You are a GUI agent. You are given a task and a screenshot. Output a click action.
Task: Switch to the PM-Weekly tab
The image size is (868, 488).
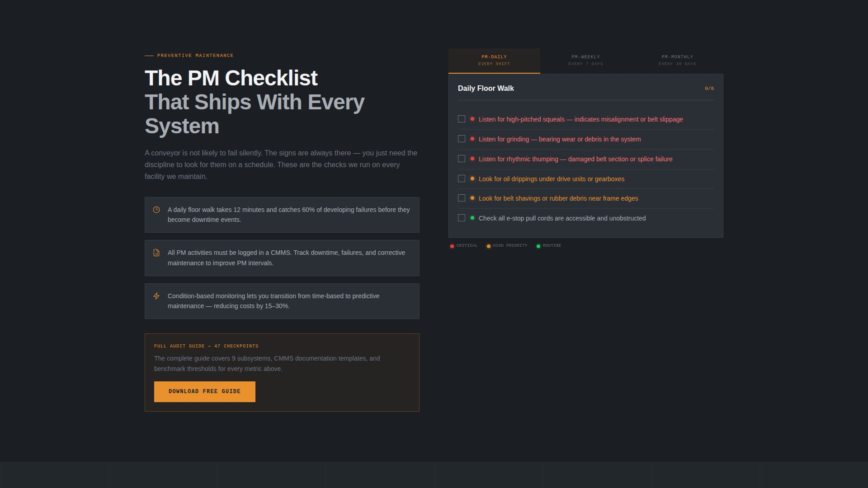(585, 60)
